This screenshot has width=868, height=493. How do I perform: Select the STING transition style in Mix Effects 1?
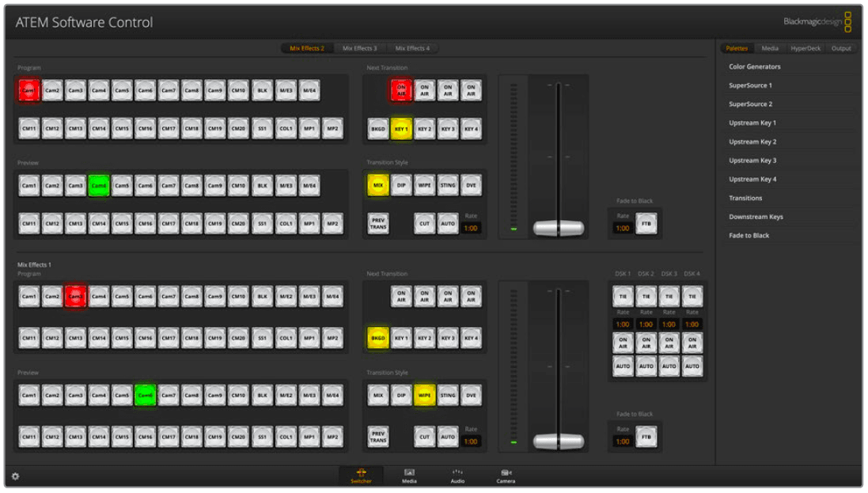pos(447,394)
